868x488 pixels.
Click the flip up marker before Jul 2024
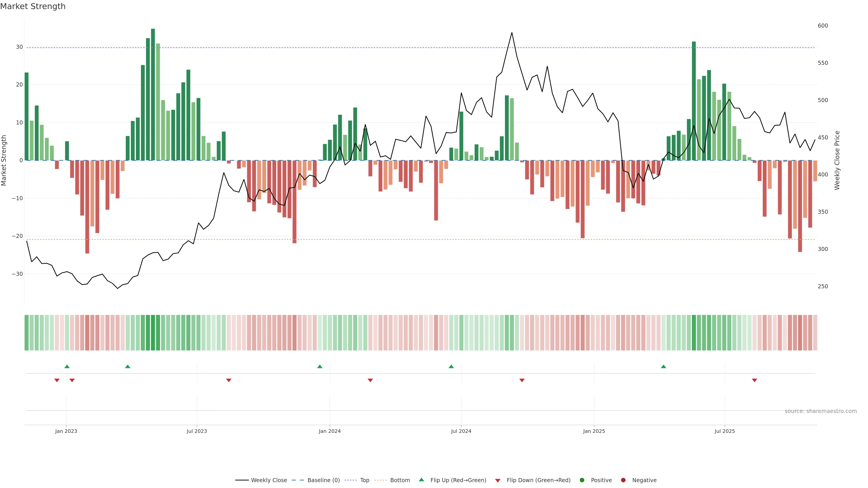point(451,366)
